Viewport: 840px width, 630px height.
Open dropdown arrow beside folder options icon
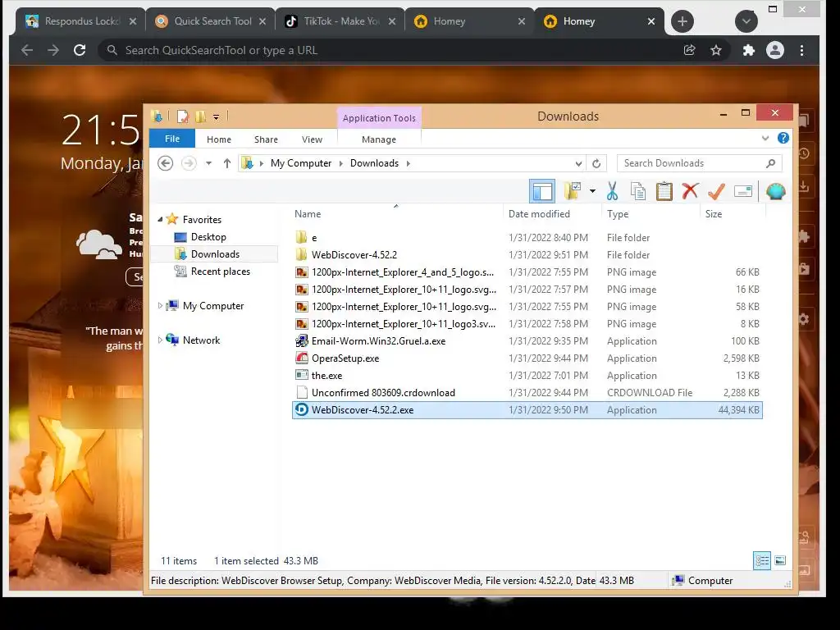point(592,190)
